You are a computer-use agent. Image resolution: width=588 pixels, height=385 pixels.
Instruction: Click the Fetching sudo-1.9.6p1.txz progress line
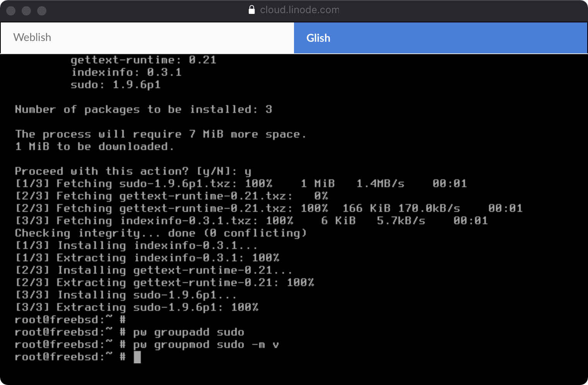pyautogui.click(x=240, y=184)
